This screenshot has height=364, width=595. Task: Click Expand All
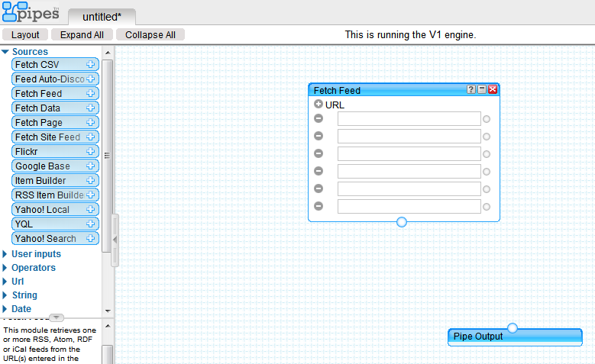click(82, 34)
